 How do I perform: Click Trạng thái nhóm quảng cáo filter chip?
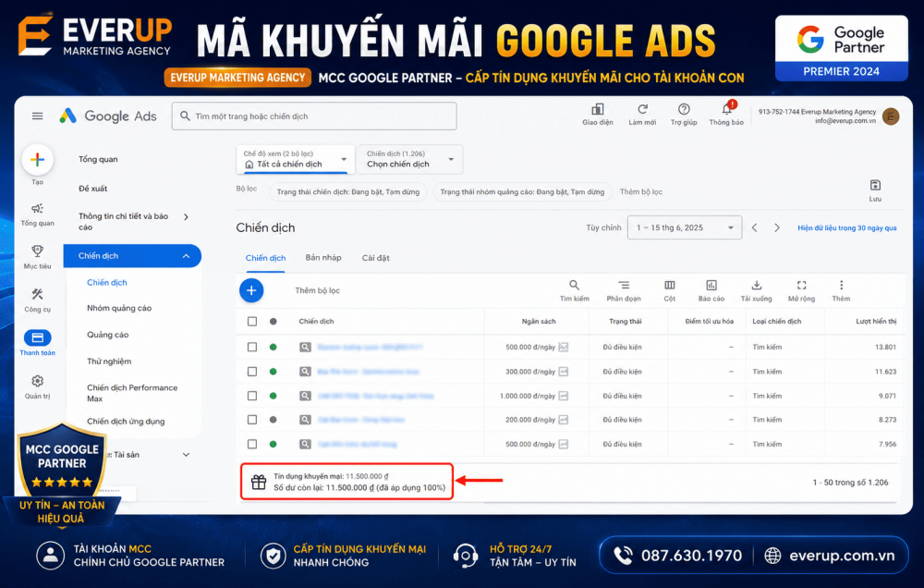[522, 191]
